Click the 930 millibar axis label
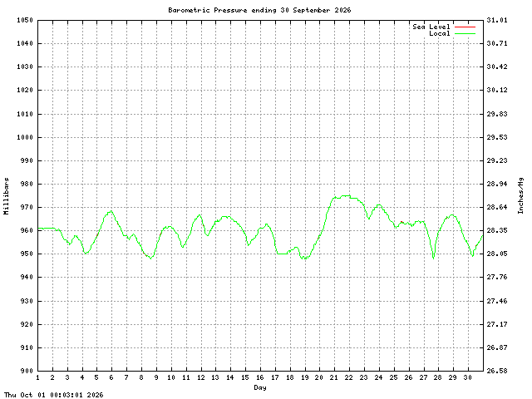The height and width of the screenshot is (399, 532). [27, 301]
